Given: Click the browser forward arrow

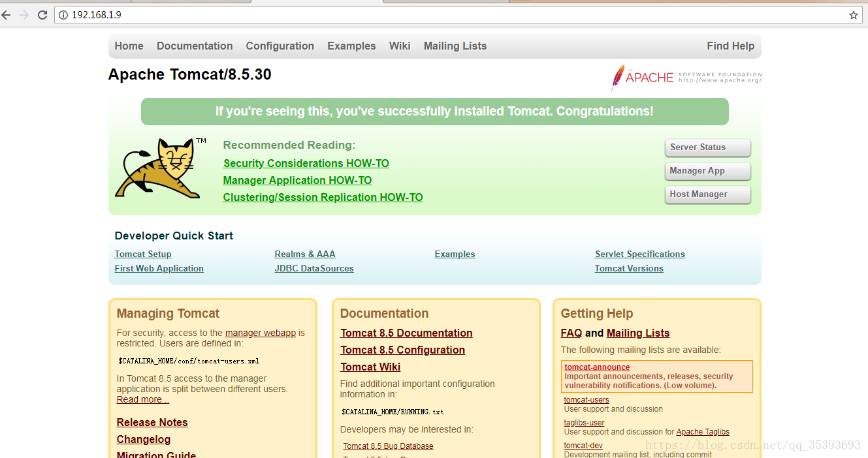Looking at the screenshot, I should tap(24, 14).
